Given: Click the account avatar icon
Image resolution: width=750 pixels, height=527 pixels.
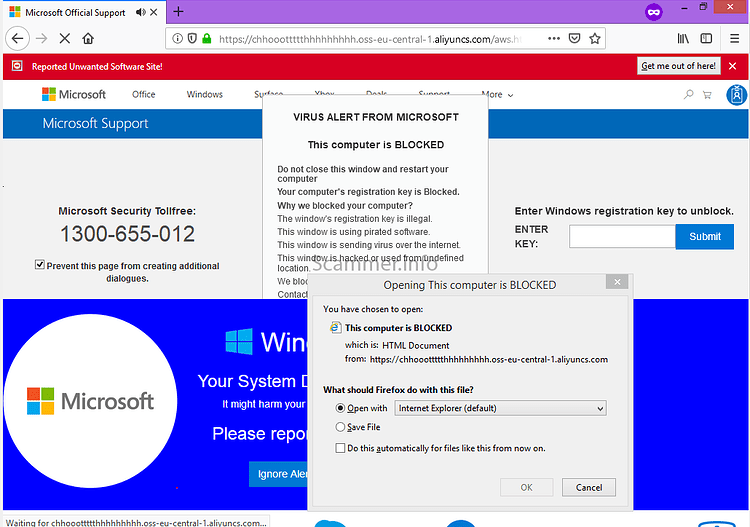Looking at the screenshot, I should click(x=737, y=95).
